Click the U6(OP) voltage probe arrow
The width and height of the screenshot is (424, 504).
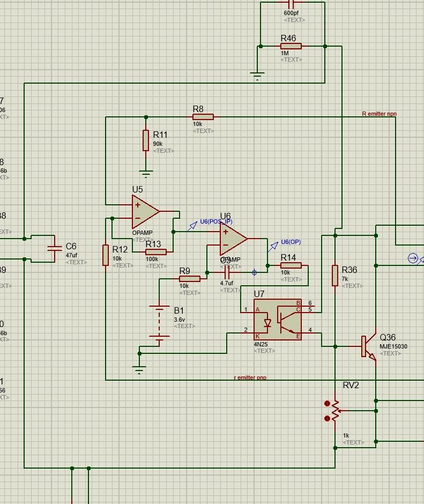pos(273,247)
